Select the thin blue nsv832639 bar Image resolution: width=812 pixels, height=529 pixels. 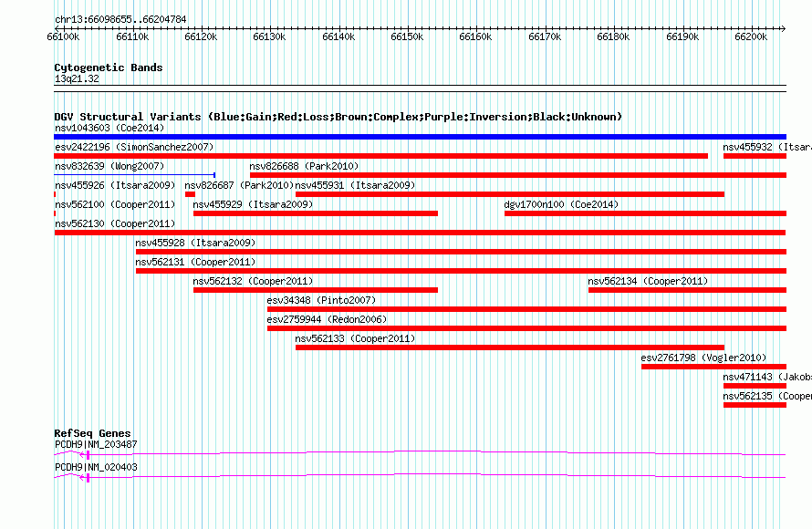point(135,175)
